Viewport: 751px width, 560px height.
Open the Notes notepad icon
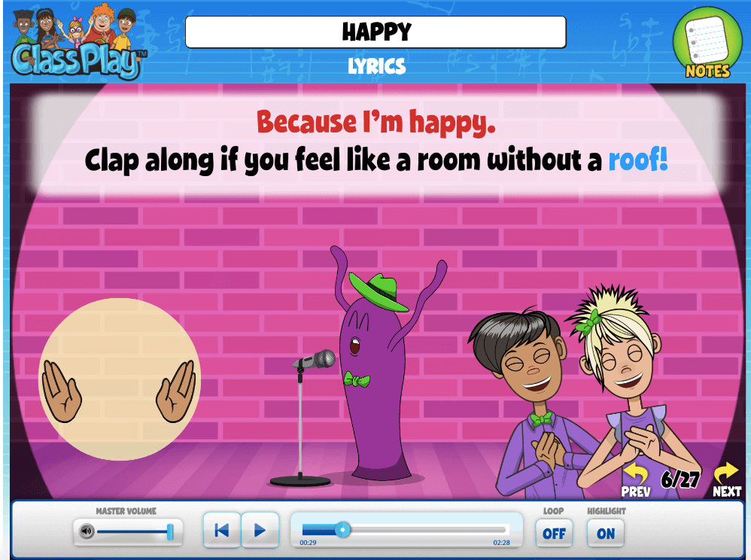click(707, 43)
